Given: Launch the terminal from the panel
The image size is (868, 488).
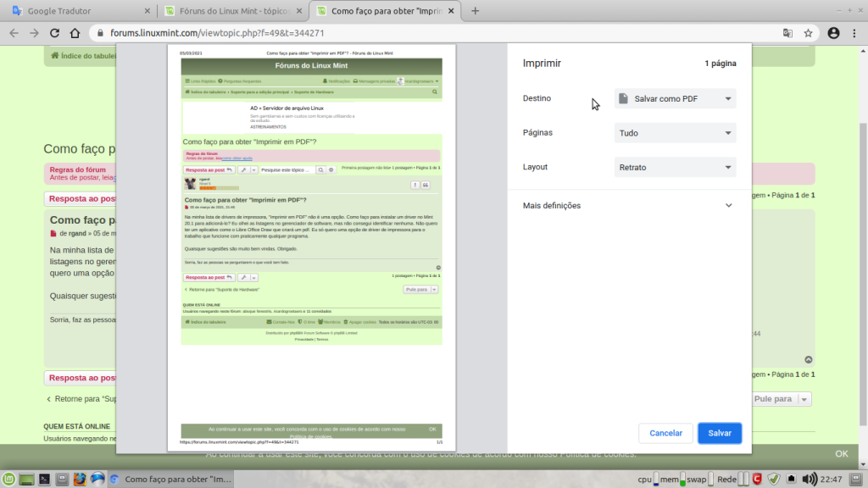Looking at the screenshot, I should 44,480.
